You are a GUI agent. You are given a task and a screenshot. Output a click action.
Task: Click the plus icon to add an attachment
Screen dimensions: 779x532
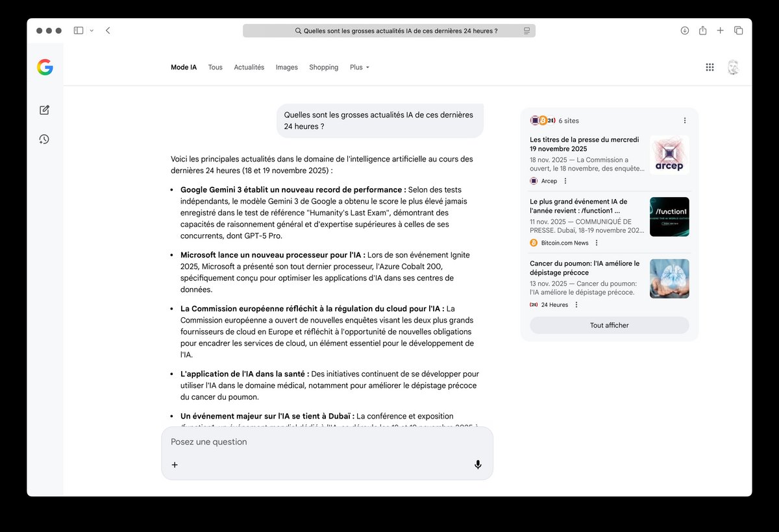(x=175, y=465)
